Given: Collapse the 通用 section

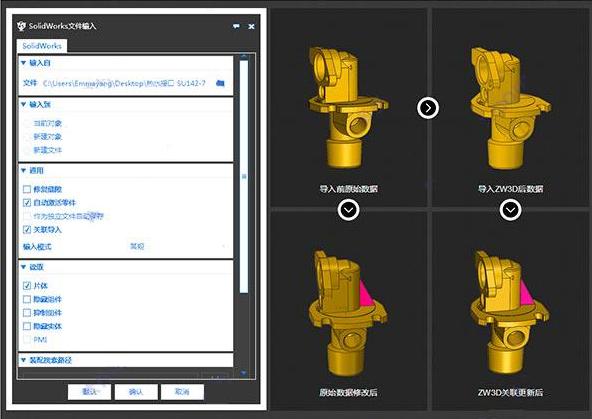Looking at the screenshot, I should click(x=23, y=170).
